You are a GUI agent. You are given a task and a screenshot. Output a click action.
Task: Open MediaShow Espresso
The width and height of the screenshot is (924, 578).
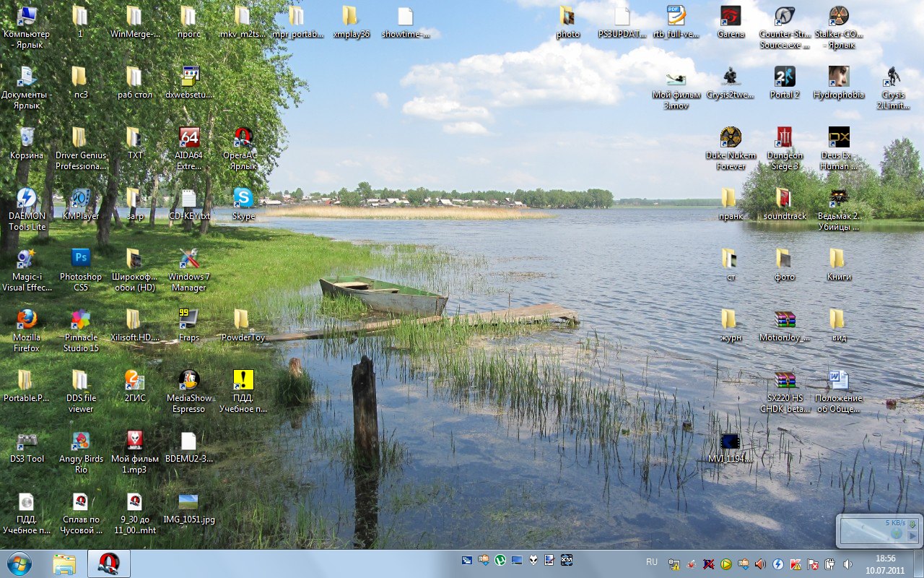(189, 392)
